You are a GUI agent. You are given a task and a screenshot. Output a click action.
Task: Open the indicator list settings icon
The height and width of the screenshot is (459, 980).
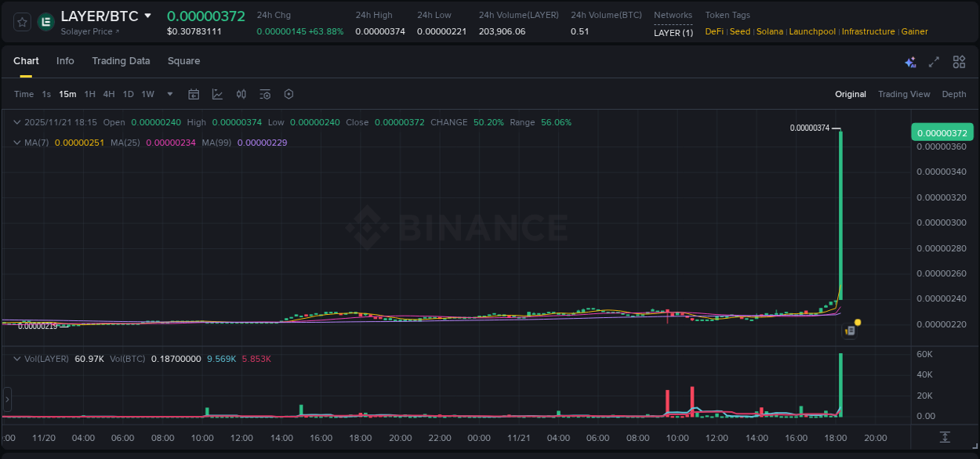(x=264, y=94)
